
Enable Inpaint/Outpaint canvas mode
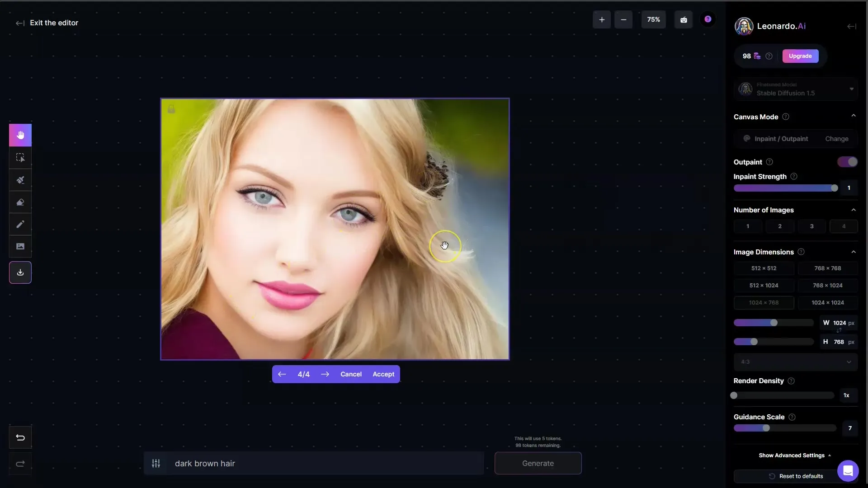(x=777, y=138)
